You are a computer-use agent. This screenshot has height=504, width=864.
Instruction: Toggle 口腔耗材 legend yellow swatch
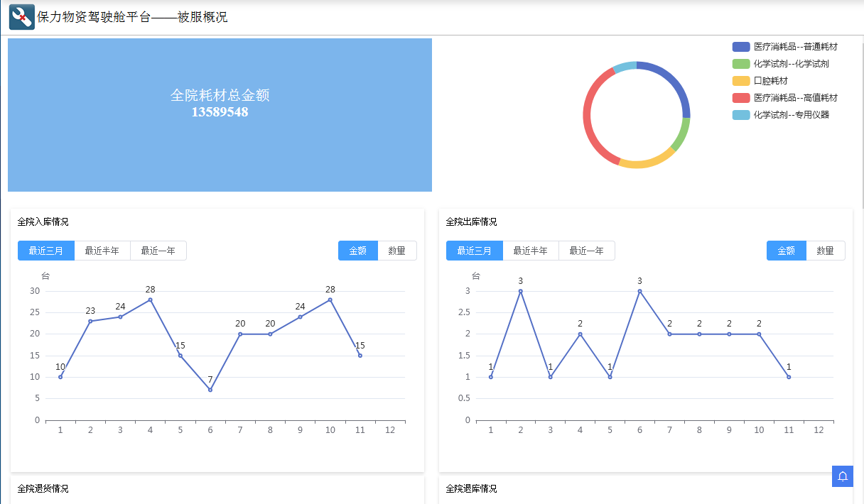point(741,81)
